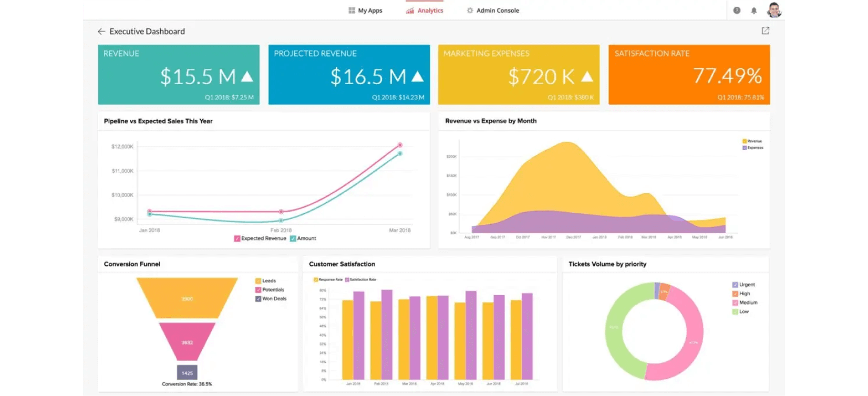
Task: Toggle the Medium priority legend swatch
Action: click(735, 303)
